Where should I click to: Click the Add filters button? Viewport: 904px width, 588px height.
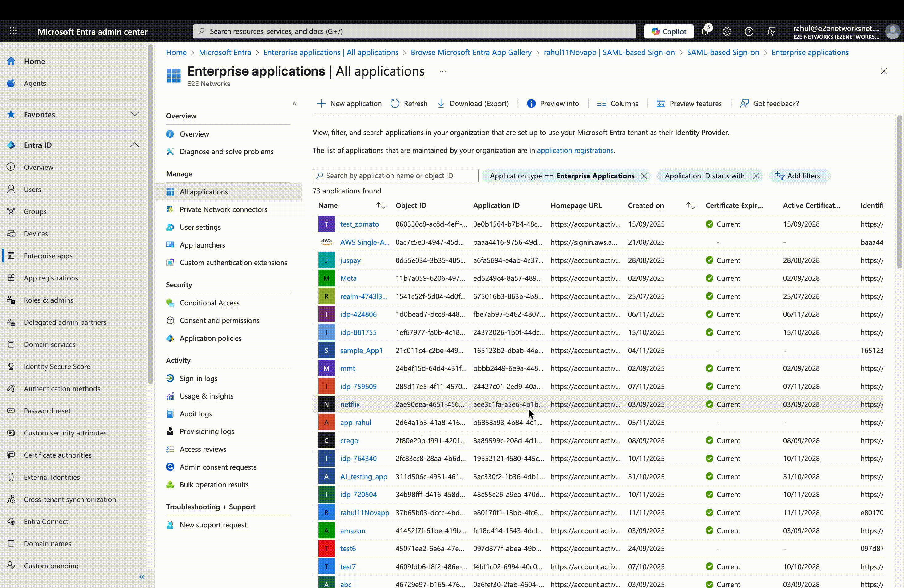tap(799, 176)
